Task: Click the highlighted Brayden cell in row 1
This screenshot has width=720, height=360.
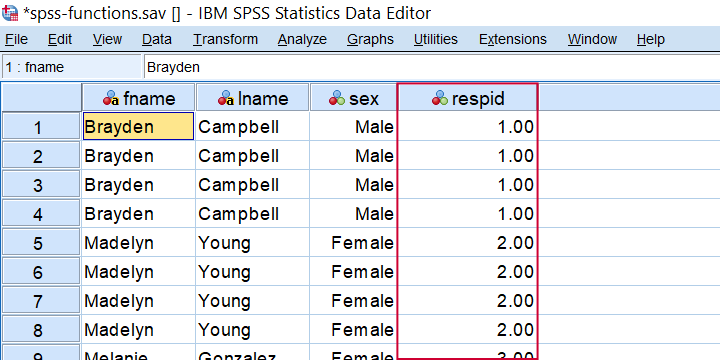Action: pos(138,126)
